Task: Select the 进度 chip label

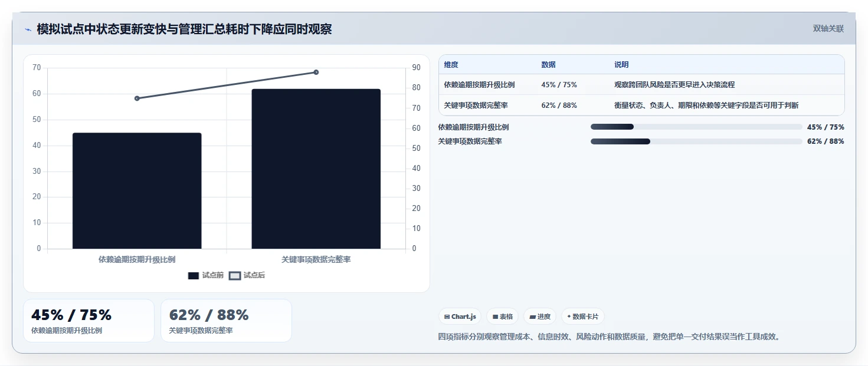Action: coord(544,316)
